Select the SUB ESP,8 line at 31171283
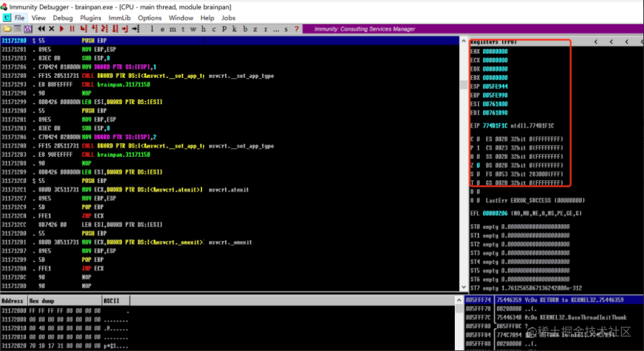Screen dimensions: 644x351 tap(229, 58)
